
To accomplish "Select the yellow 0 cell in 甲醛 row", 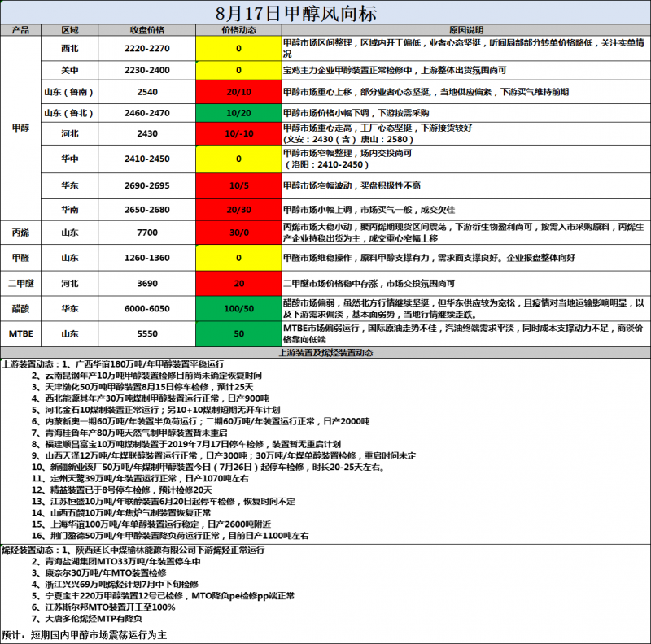I will coord(238,258).
